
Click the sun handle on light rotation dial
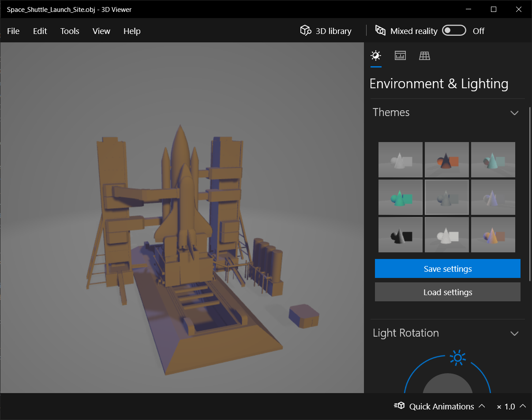(x=457, y=357)
